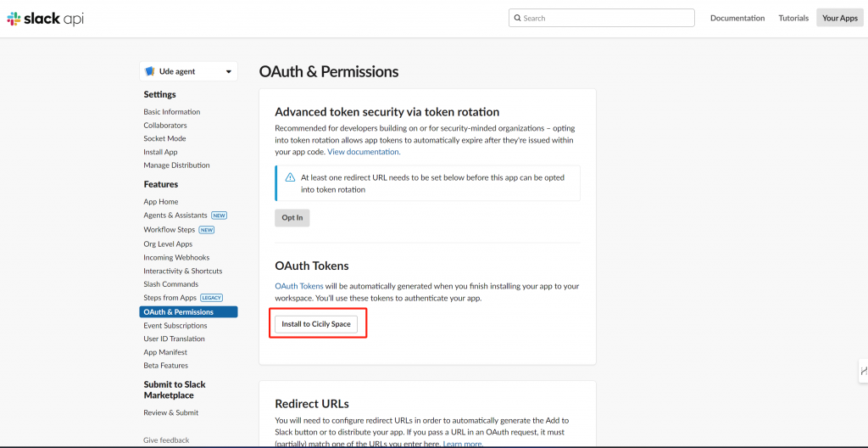Viewport: 868px width, 448px height.
Task: Click the warning triangle alert icon
Action: pyautogui.click(x=290, y=178)
